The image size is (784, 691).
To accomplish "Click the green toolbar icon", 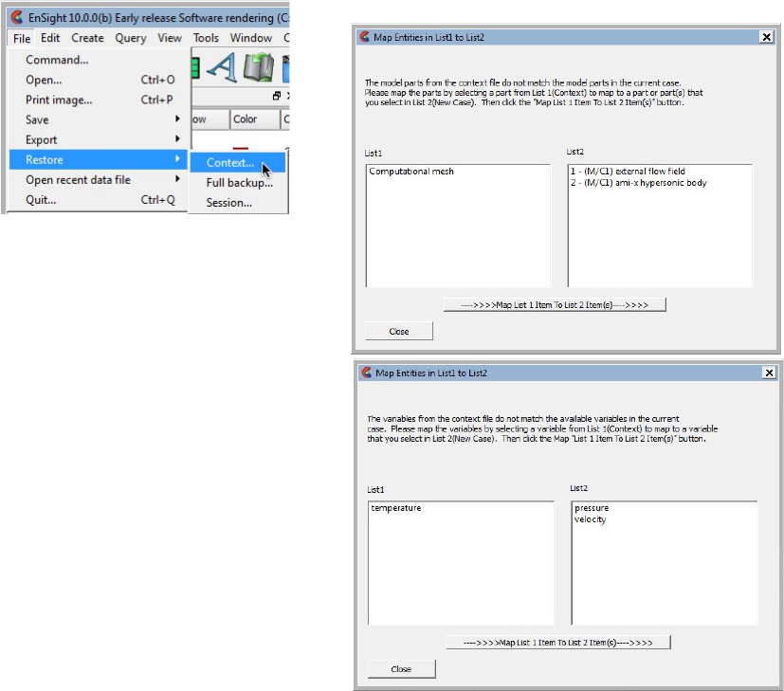I will pos(195,67).
